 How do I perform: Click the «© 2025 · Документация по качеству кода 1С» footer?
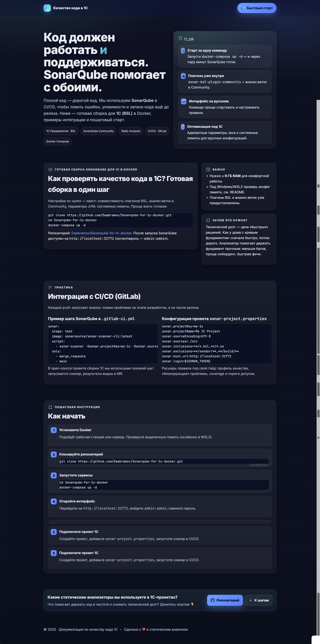coord(80,629)
